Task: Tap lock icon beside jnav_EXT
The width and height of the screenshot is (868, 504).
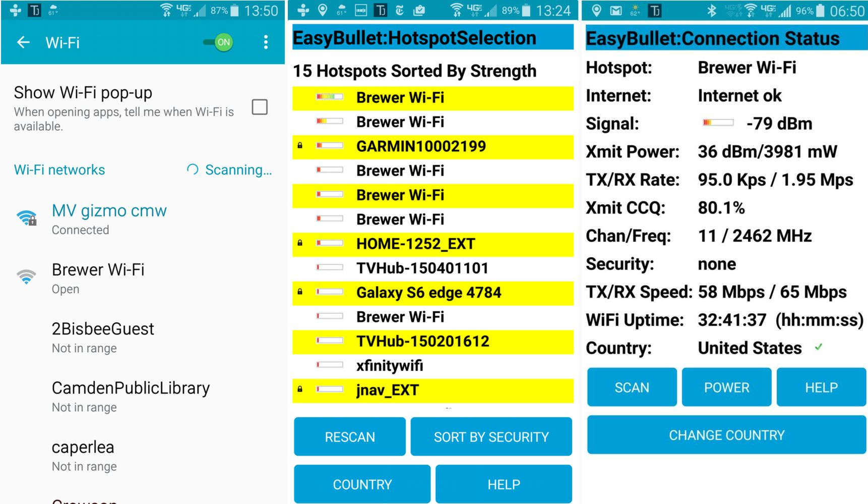Action: (x=300, y=389)
